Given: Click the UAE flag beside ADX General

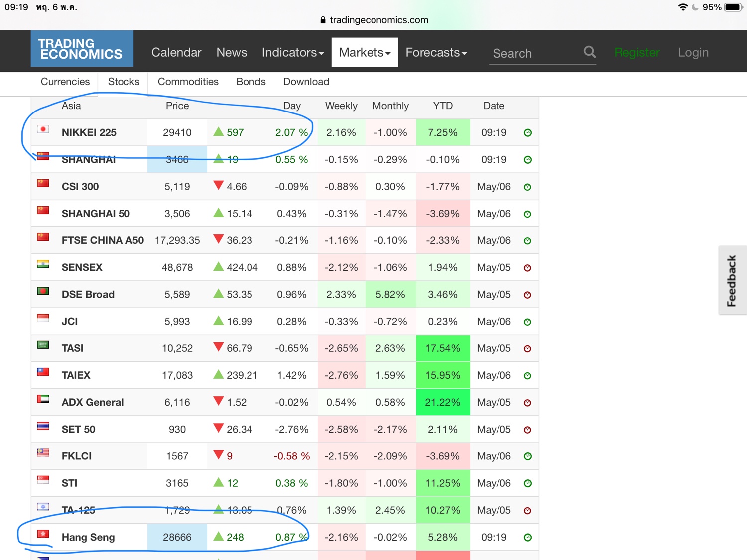Looking at the screenshot, I should click(43, 399).
